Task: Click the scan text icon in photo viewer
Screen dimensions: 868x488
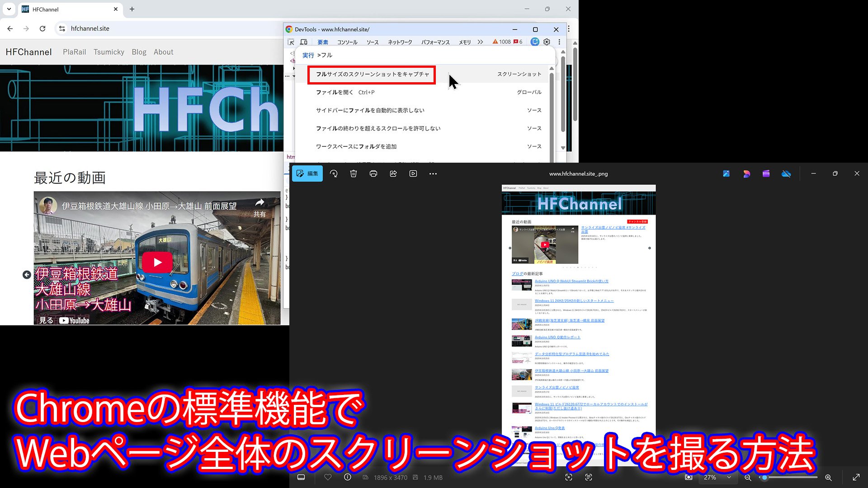Action: pos(589,477)
